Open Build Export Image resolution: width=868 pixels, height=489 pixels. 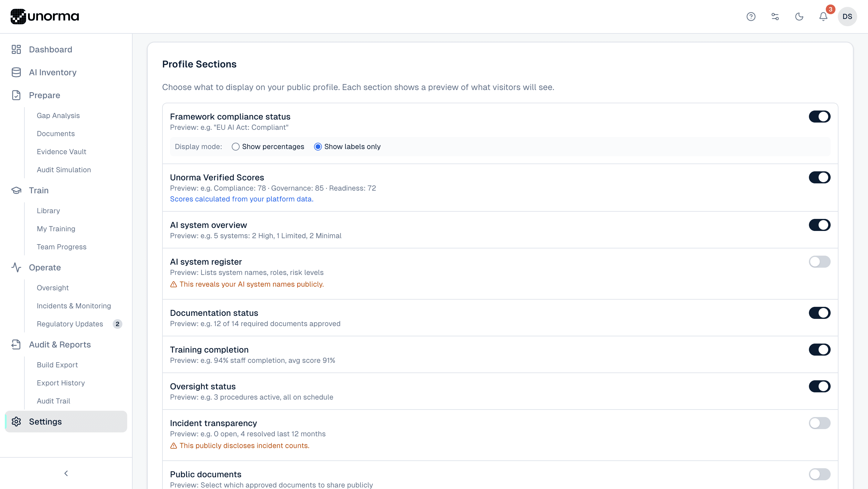(57, 365)
